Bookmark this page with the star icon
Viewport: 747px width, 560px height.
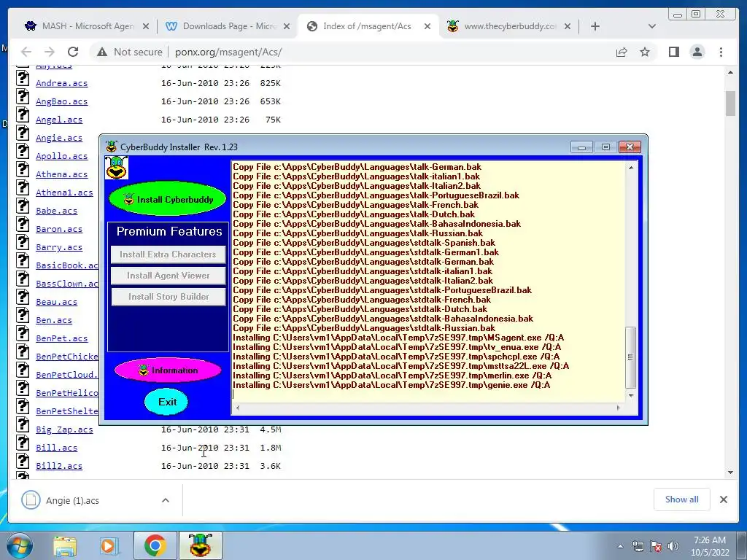(645, 52)
